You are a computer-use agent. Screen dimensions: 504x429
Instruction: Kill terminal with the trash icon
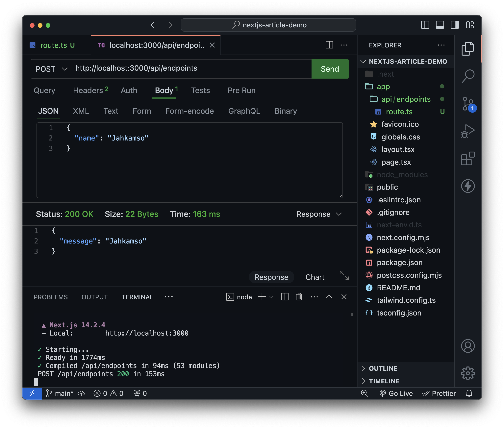coord(299,297)
